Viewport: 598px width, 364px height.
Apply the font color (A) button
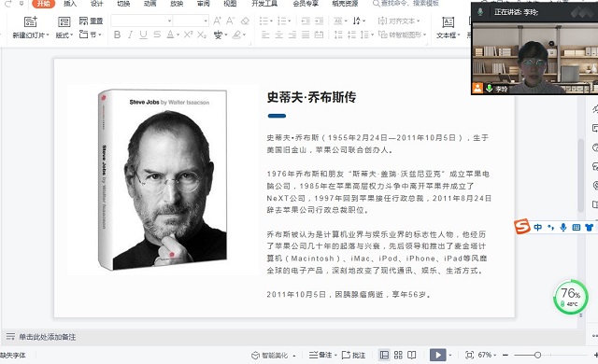click(170, 35)
